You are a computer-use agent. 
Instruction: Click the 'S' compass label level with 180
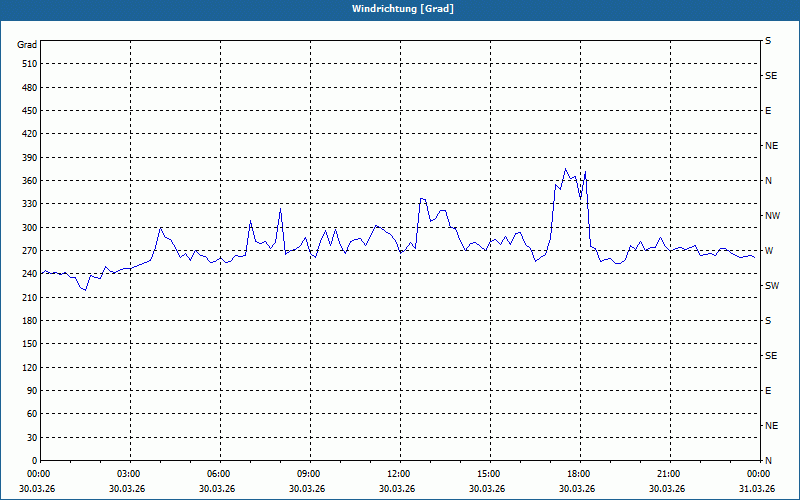(768, 321)
